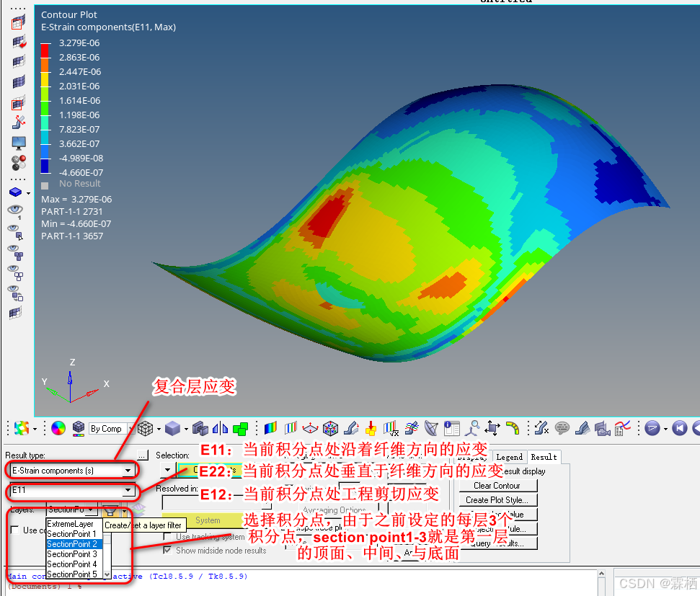The width and height of the screenshot is (700, 596).
Task: Click the cube with axes icon
Action: click(330, 428)
